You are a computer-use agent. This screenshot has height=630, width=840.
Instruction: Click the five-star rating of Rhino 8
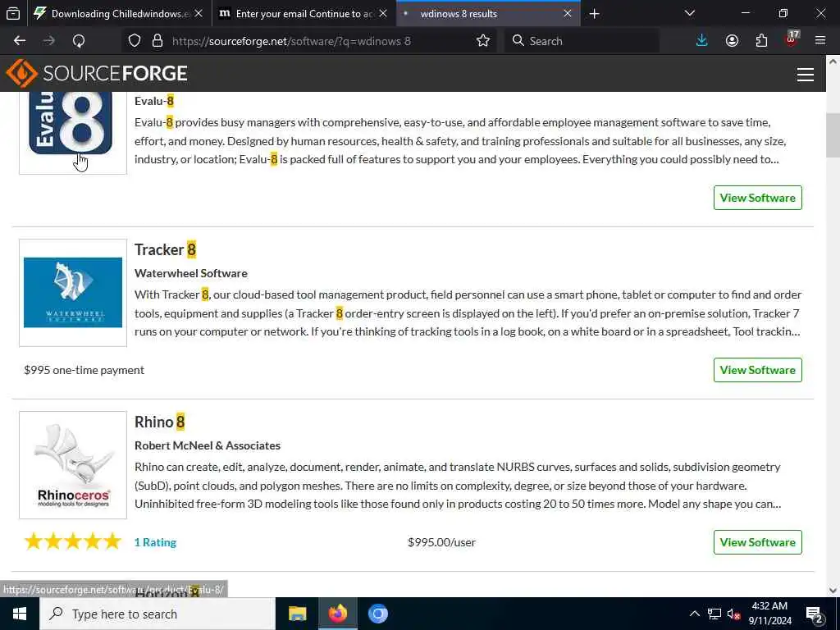[x=73, y=541]
